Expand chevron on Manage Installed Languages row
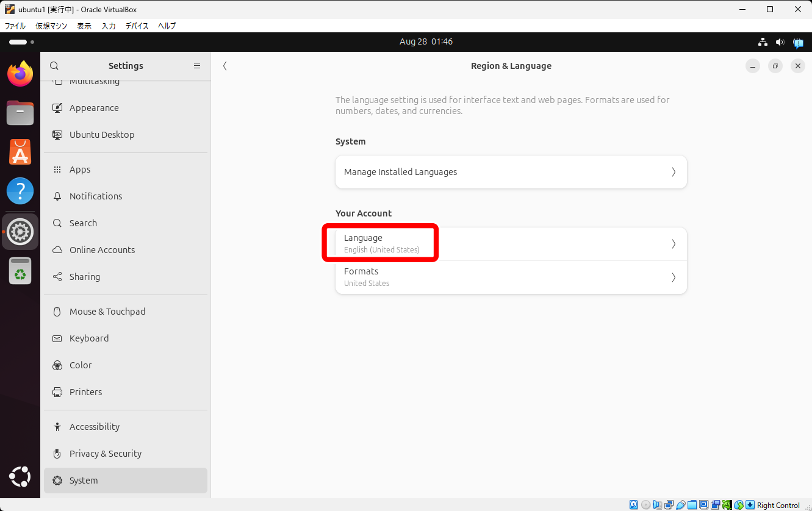 (x=674, y=172)
